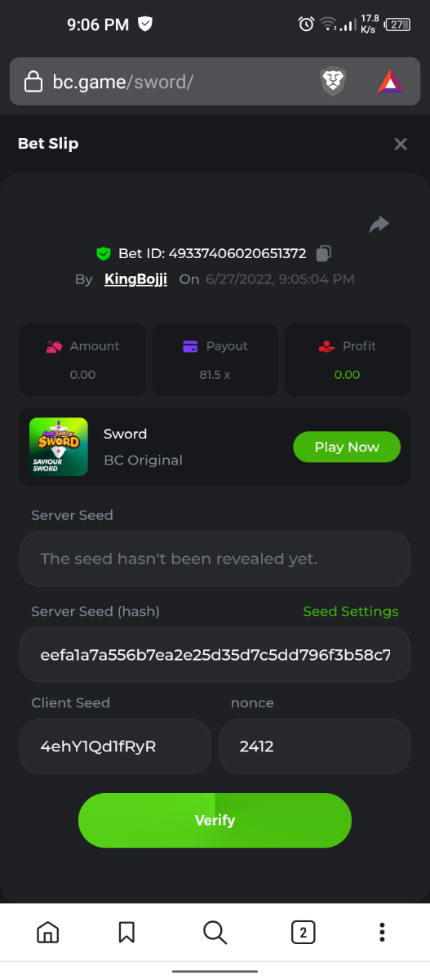Open the tab switcher showing 2

tap(303, 932)
